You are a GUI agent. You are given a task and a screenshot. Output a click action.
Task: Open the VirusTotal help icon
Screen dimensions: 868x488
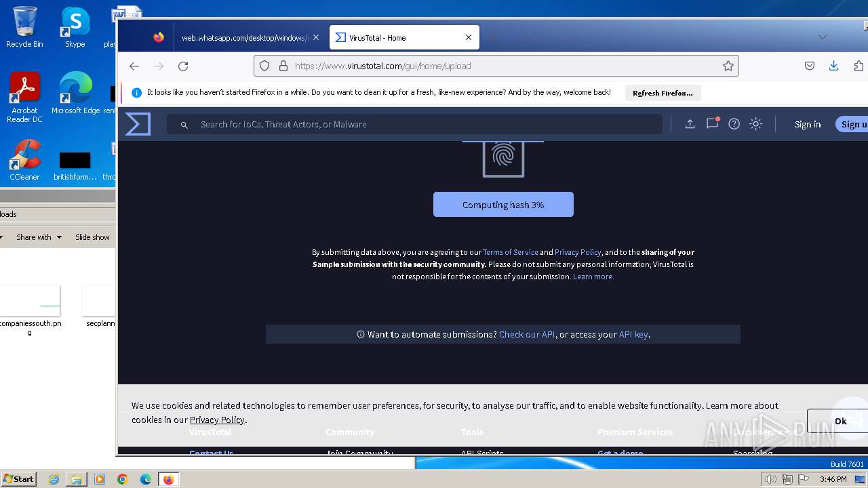[734, 124]
